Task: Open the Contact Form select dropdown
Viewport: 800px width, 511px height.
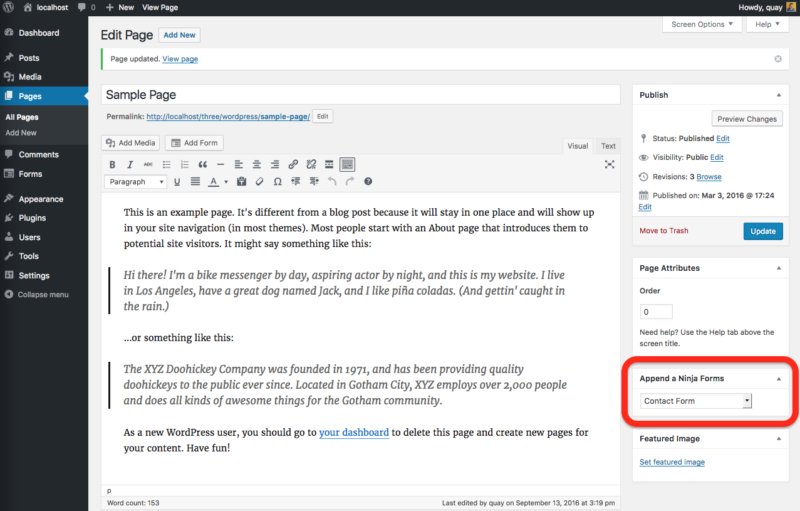Action: tap(696, 401)
